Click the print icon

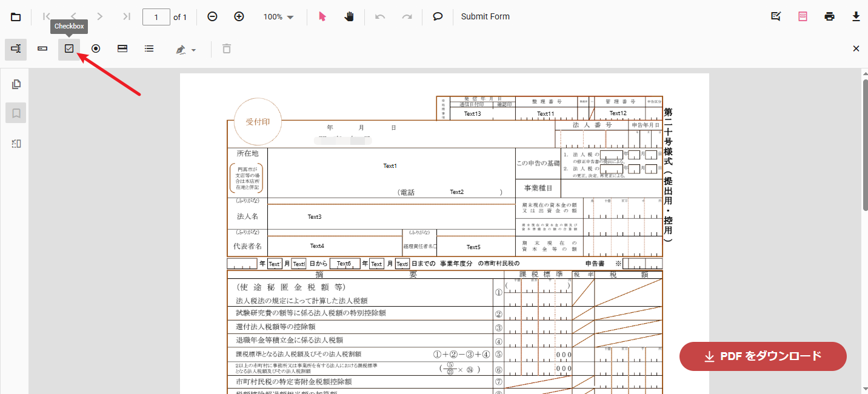[829, 17]
